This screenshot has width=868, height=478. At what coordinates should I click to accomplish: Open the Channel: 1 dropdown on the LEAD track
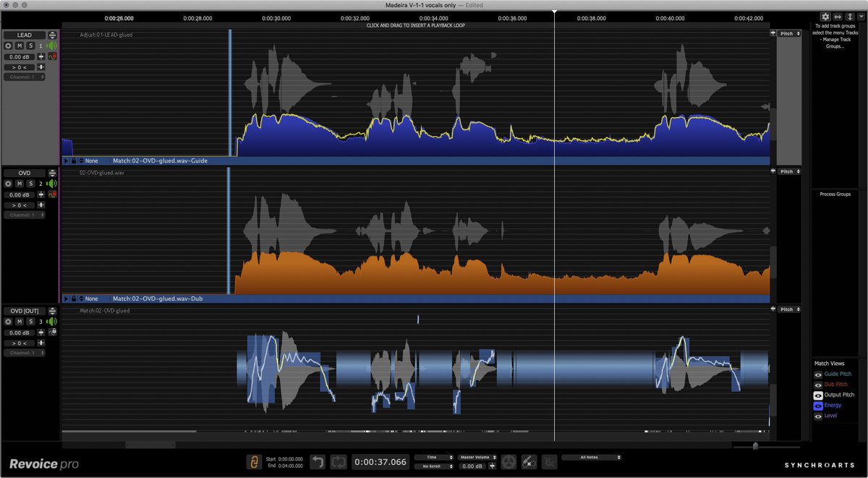click(x=24, y=77)
